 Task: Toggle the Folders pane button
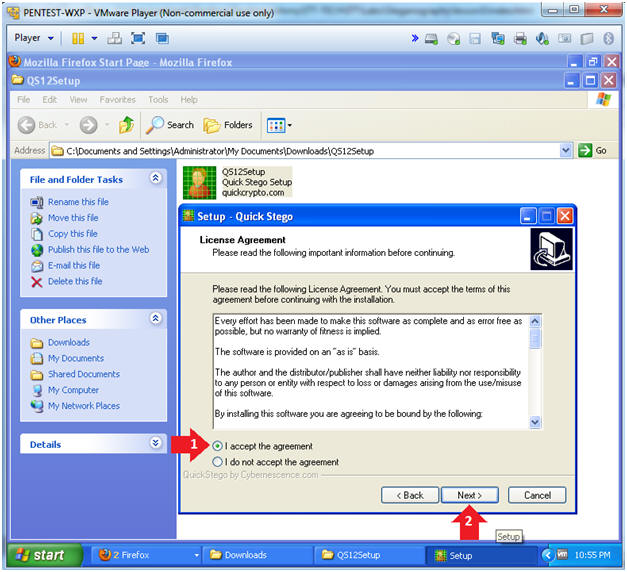pos(228,125)
